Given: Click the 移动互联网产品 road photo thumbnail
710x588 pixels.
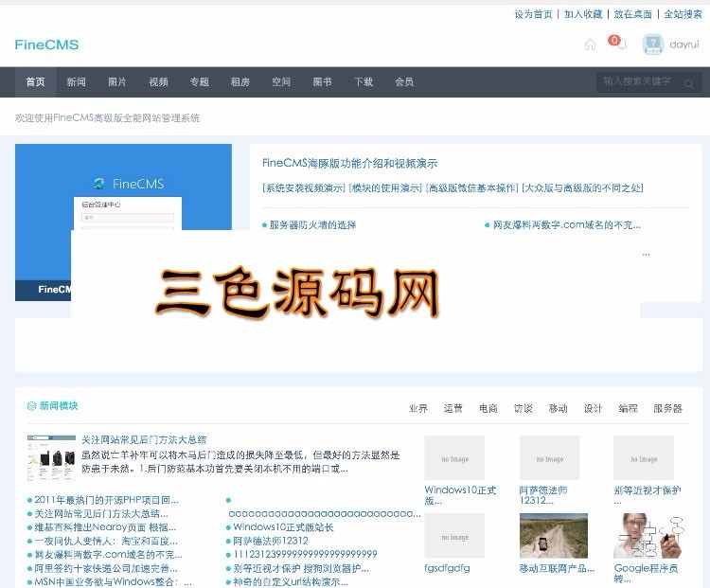Looking at the screenshot, I should coord(554,536).
